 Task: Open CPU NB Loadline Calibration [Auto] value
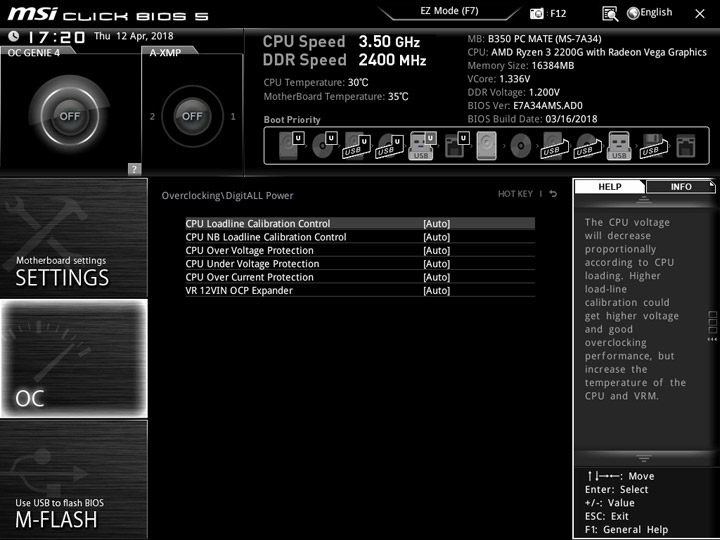click(437, 237)
